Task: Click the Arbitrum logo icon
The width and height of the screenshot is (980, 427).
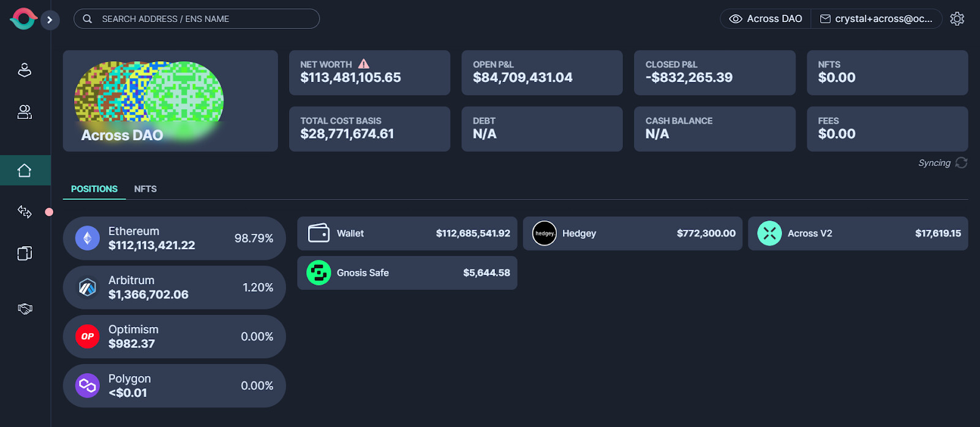Action: point(88,287)
